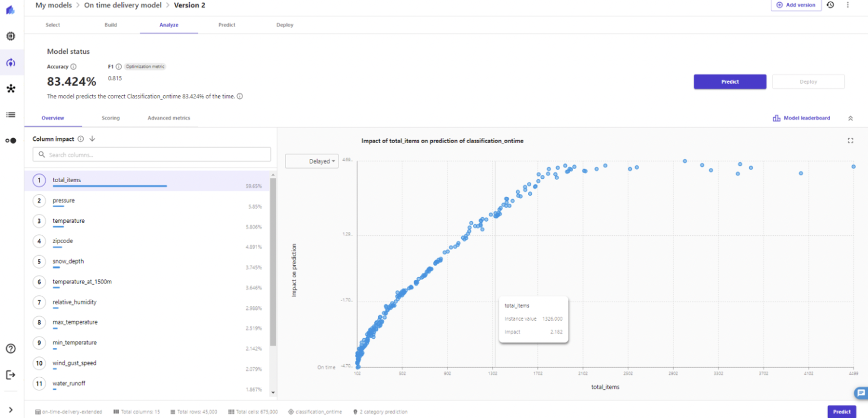868x418 pixels.
Task: Select the pressure column in list
Action: (63, 201)
